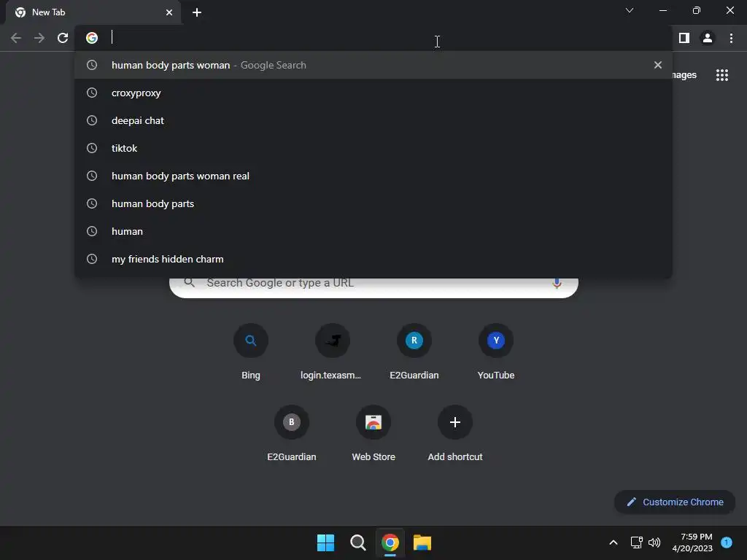Click the Google logo in the address bar
The image size is (747, 560).
point(92,38)
